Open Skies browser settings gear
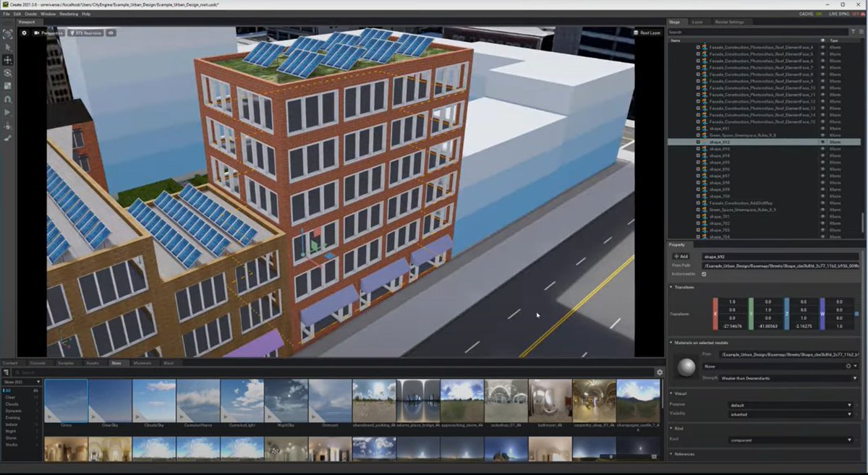The image size is (868, 475). [x=659, y=372]
